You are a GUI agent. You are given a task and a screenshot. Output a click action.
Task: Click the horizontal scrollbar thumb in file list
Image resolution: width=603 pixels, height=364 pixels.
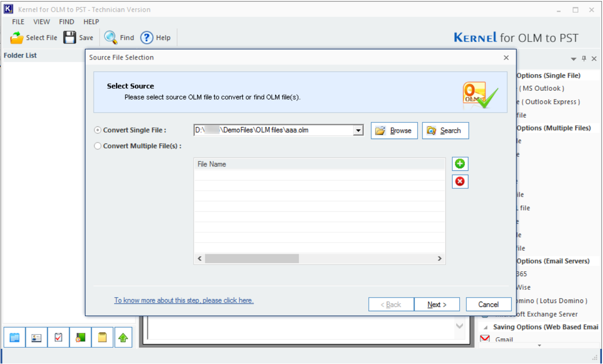252,259
